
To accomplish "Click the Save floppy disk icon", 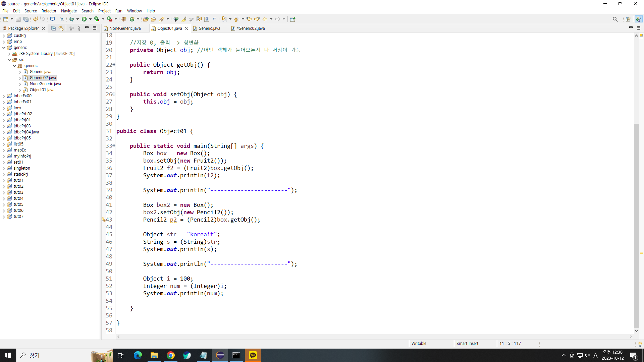I will click(x=18, y=19).
